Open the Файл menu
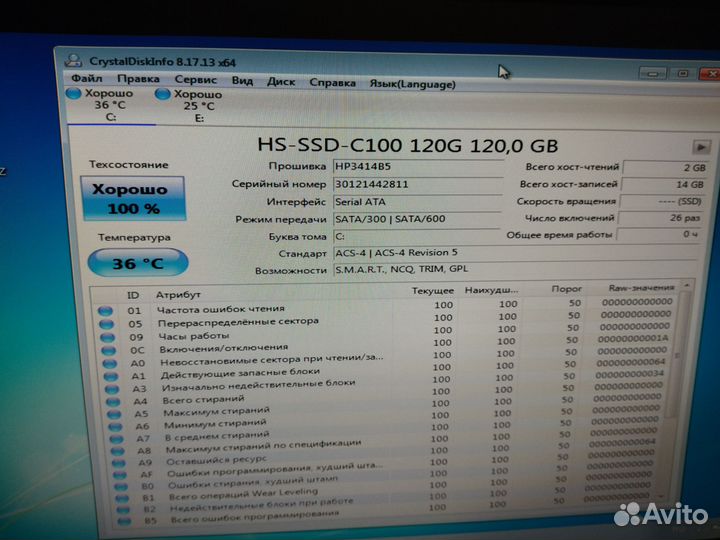The image size is (720, 540). point(87,78)
